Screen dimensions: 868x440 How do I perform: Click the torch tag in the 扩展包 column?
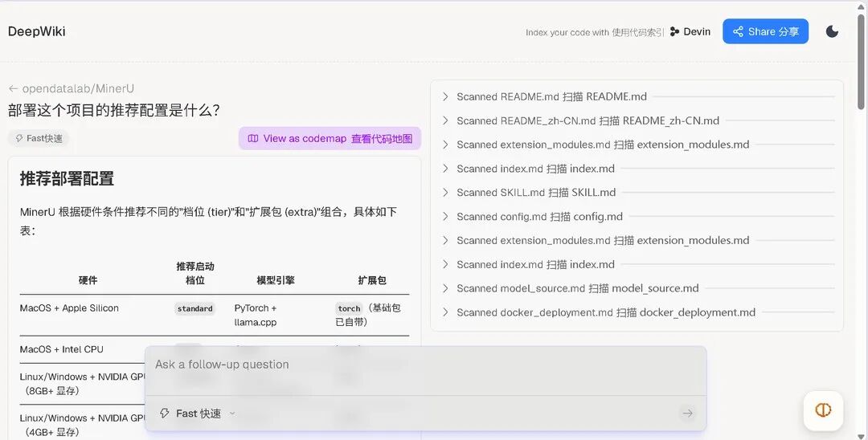[350, 308]
